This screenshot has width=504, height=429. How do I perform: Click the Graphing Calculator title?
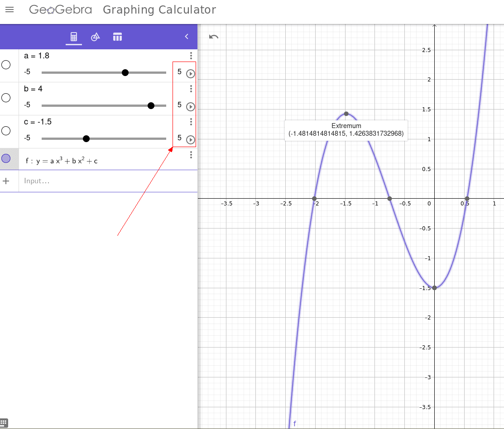159,10
